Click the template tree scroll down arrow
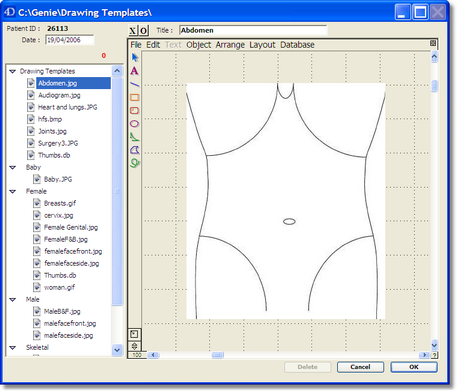The height and width of the screenshot is (392, 457). click(117, 350)
